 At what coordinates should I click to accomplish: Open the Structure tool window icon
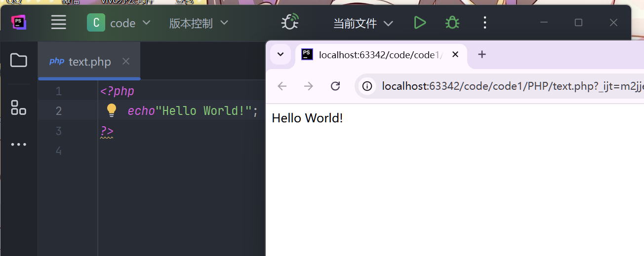point(19,107)
